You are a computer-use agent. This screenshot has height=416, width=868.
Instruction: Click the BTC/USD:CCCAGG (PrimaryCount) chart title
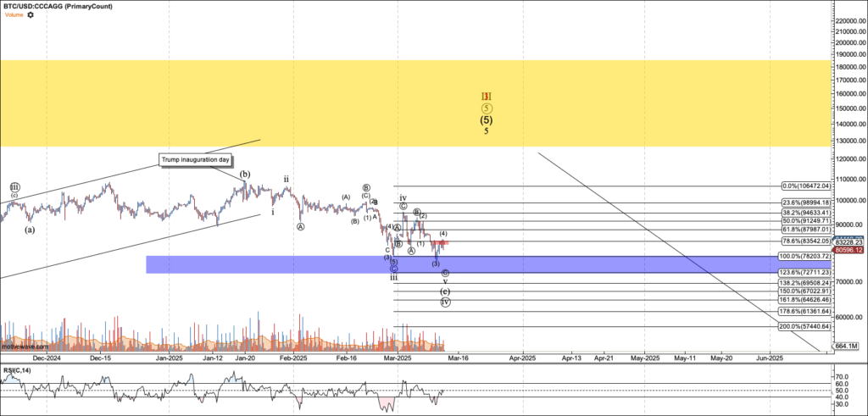point(58,6)
